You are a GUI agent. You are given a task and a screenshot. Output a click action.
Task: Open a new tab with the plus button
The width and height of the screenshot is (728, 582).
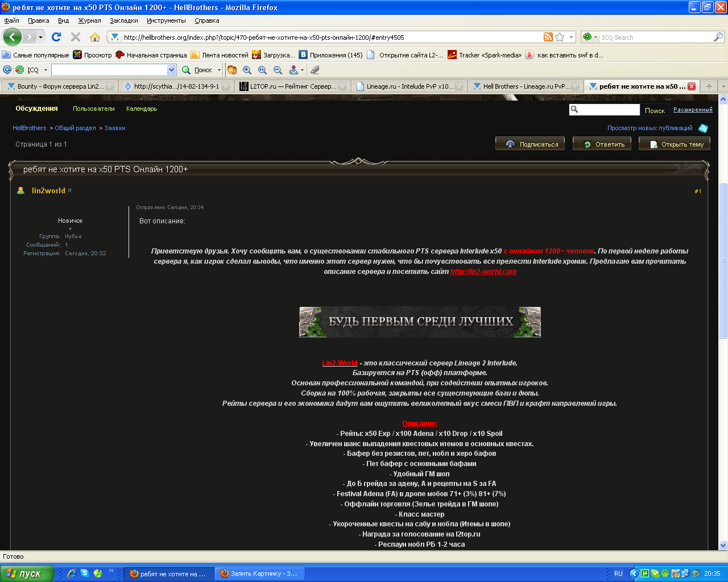click(709, 86)
